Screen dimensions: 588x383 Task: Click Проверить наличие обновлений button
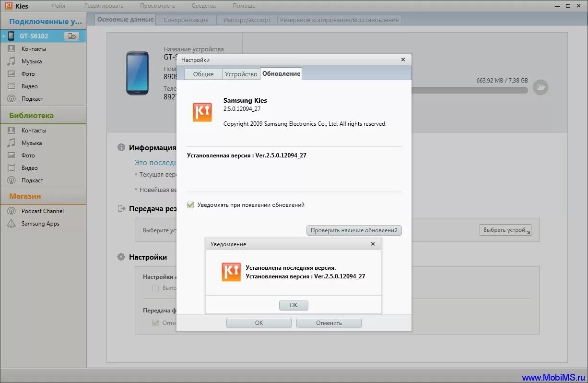click(x=354, y=230)
